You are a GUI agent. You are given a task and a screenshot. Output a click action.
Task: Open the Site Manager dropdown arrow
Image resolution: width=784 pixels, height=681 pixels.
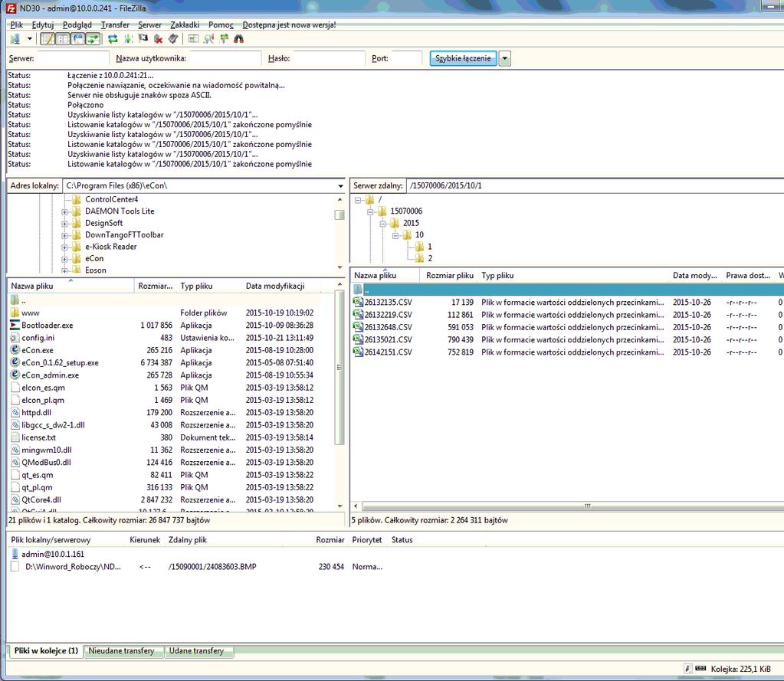[29, 39]
